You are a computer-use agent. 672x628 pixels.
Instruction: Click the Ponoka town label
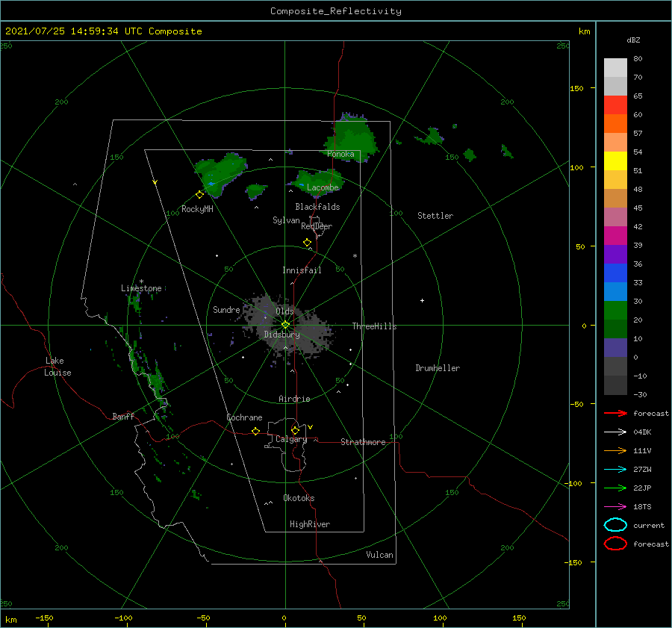340,154
